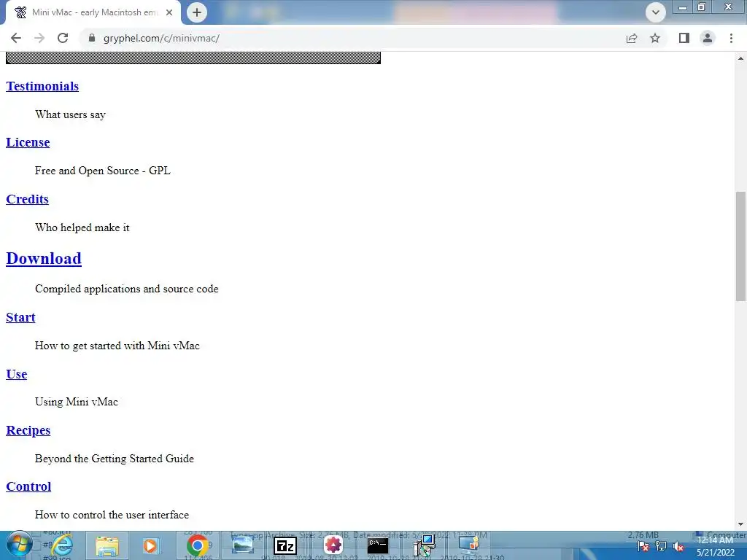Open the Start link
747x560 pixels.
[x=20, y=317]
